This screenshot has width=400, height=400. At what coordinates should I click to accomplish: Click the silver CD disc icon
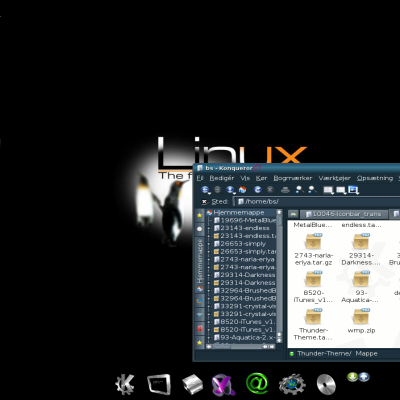326,384
